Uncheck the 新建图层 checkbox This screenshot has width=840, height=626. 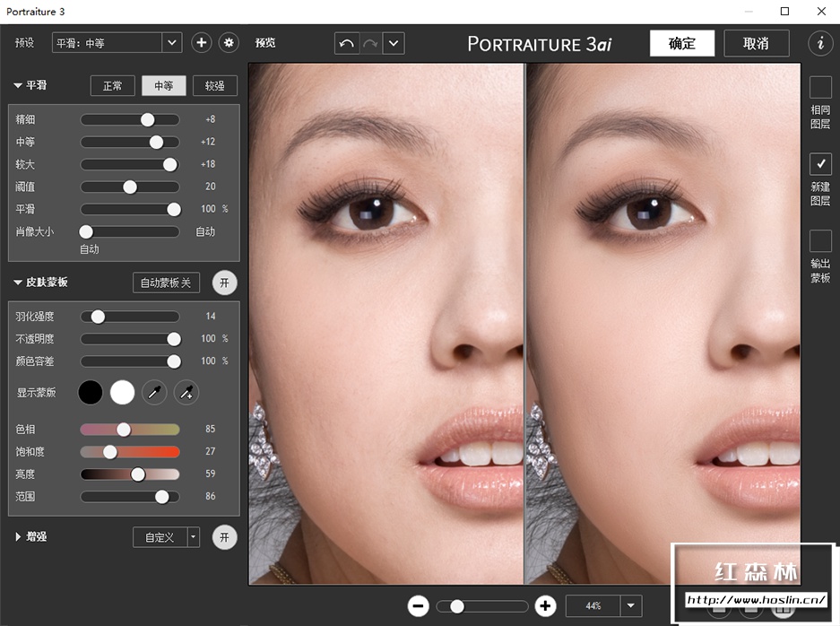[820, 164]
